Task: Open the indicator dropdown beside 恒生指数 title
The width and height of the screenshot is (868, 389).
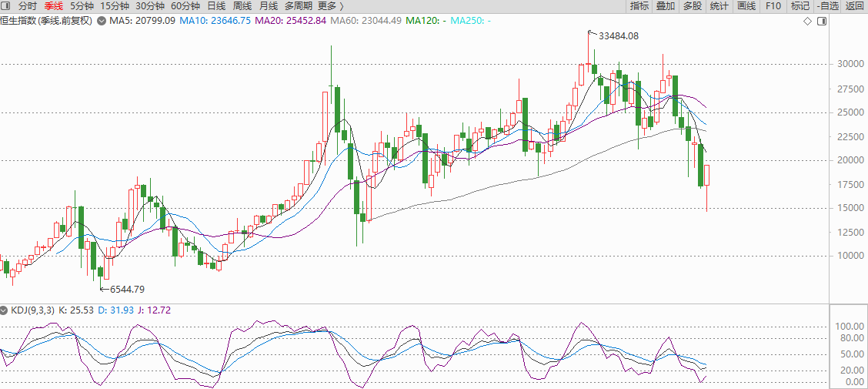Action: 102,21
